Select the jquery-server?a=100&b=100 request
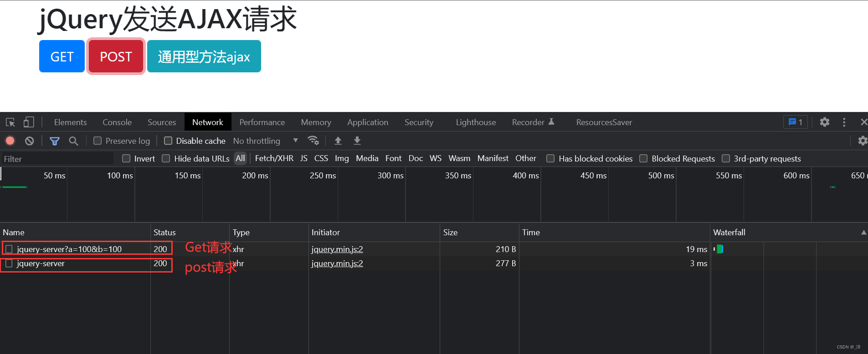This screenshot has width=868, height=354. click(69, 249)
